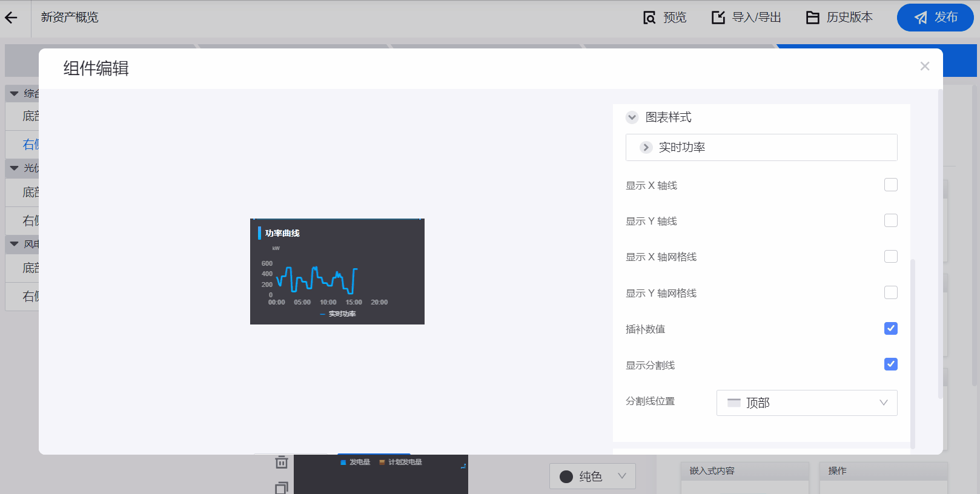This screenshot has width=980, height=494.
Task: Enable 显示 Y 轴网格线 checkbox
Action: click(x=890, y=292)
